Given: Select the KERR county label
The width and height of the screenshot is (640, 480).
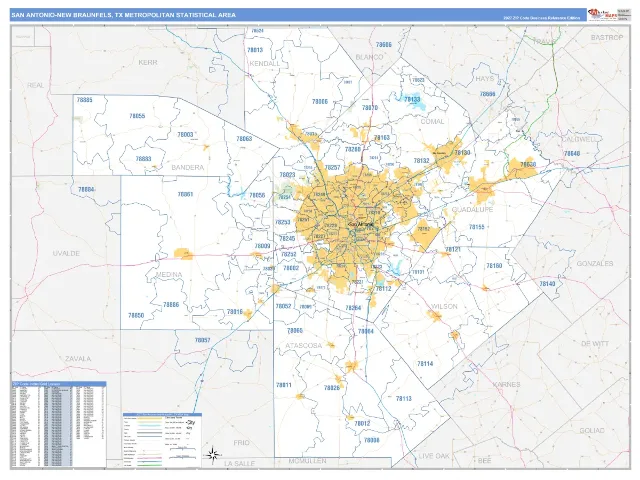Looking at the screenshot, I should tap(148, 62).
